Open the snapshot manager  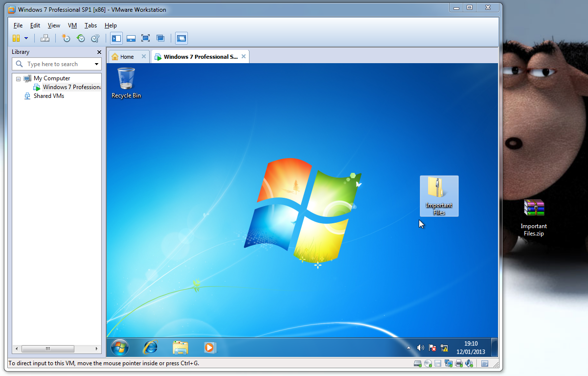pos(95,38)
